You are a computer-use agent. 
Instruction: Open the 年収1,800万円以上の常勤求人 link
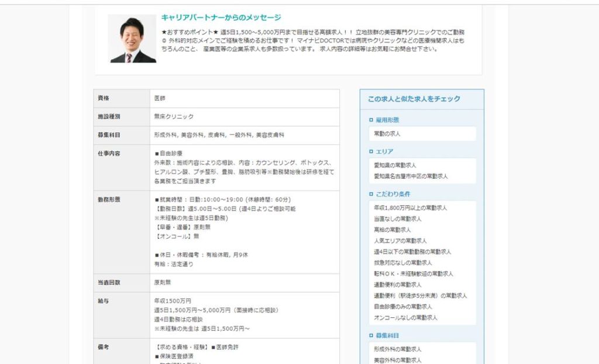(x=410, y=208)
